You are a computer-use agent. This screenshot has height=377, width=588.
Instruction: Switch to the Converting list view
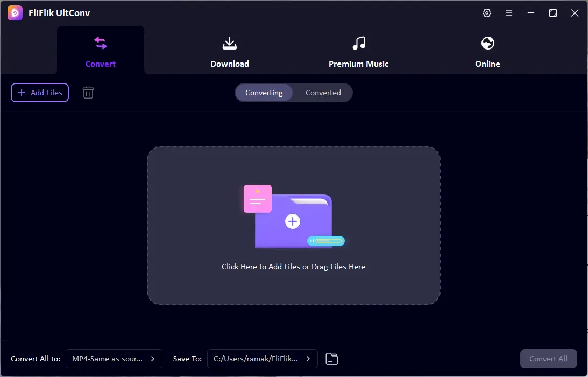coord(264,93)
